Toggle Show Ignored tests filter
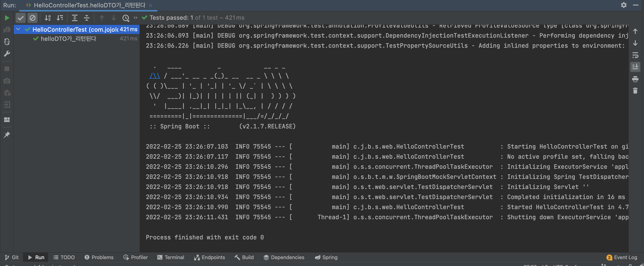644x266 pixels. 33,18
